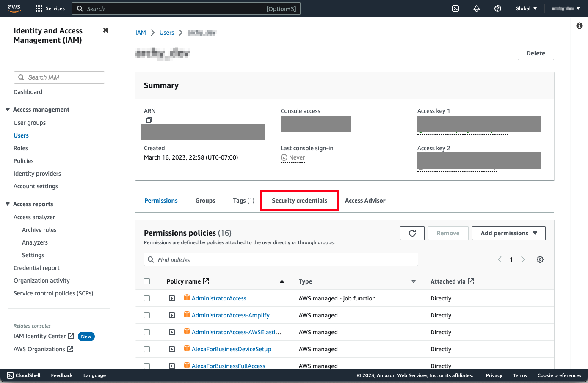Open the notifications bell
Viewport: 588px width, 383px height.
[x=477, y=8]
